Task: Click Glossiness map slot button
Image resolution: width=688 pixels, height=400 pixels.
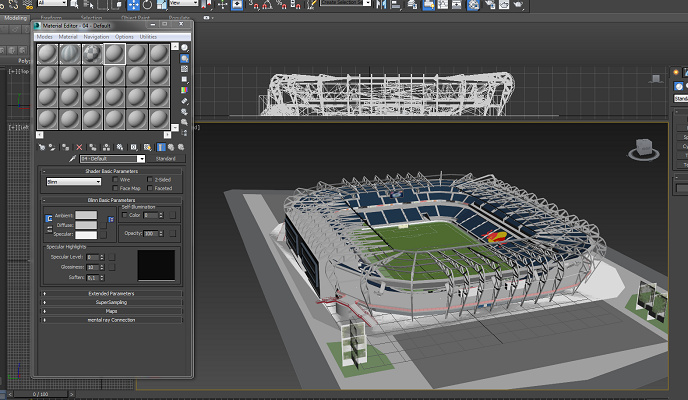Action: tap(112, 267)
